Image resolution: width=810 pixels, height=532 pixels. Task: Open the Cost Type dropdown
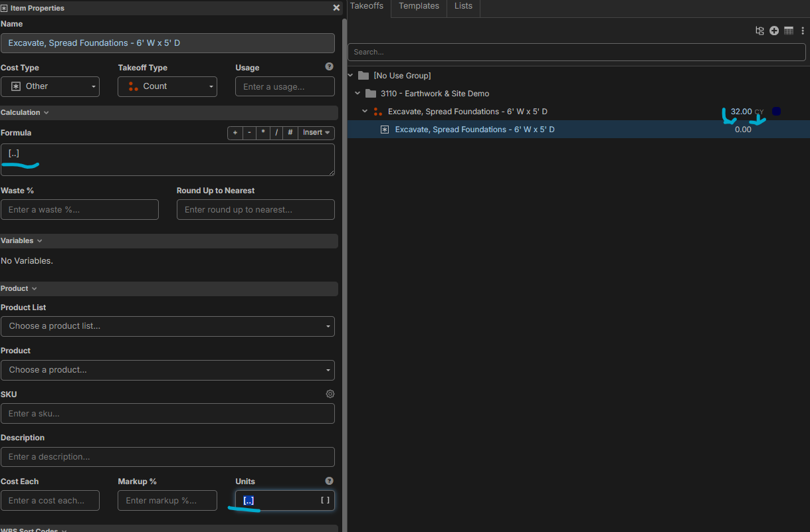tap(50, 86)
